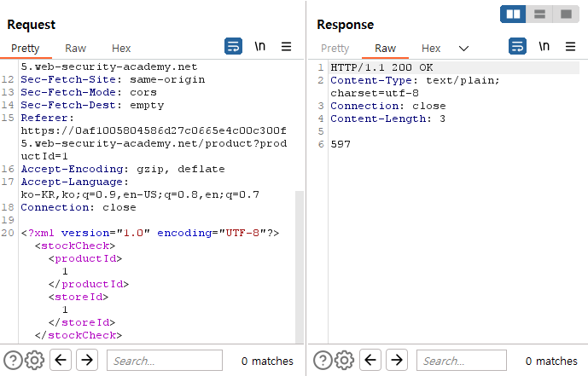The image size is (588, 376).
Task: Expand the Response tabs dropdown chevron
Action: coord(464,49)
